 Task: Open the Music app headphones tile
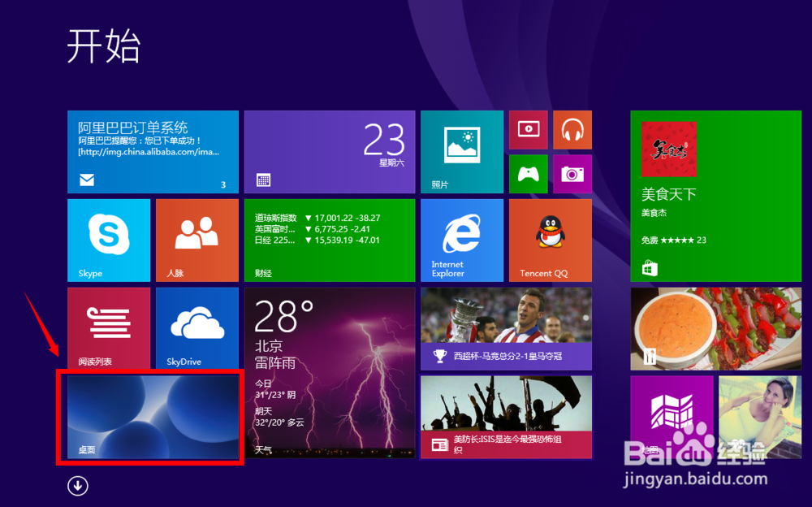coord(572,129)
